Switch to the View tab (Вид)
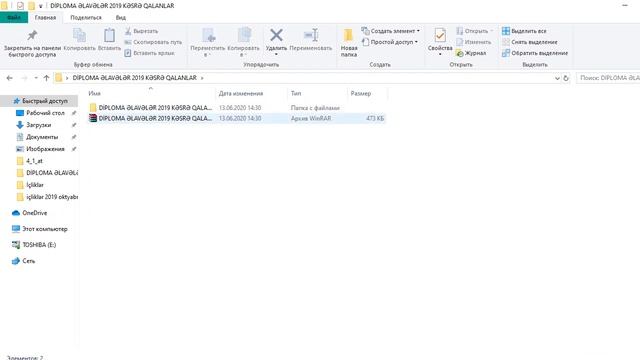Image resolution: width=640 pixels, height=360 pixels. 120,18
